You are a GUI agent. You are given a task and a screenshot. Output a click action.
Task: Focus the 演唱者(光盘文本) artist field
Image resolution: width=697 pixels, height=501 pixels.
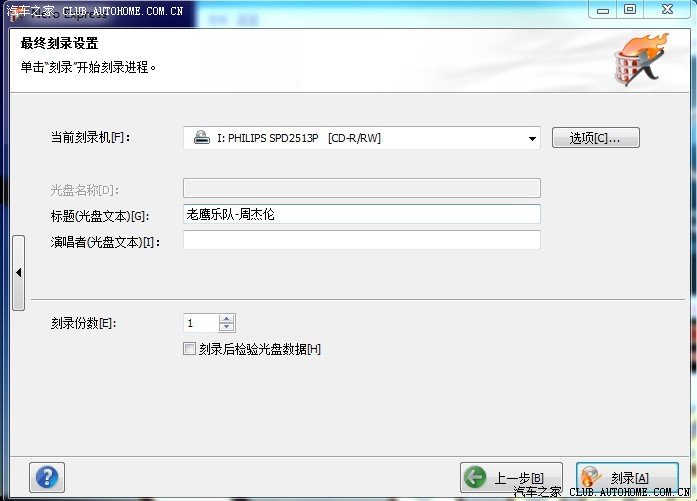pos(361,240)
